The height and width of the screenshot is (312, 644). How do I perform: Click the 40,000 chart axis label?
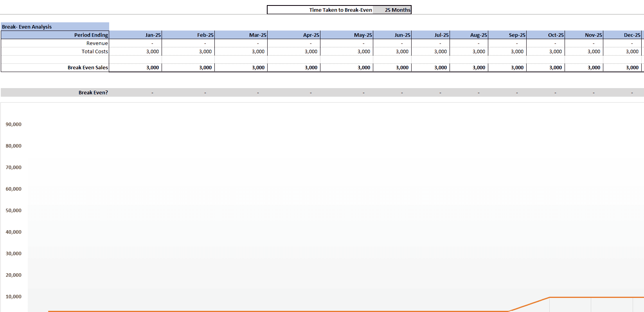pos(14,232)
